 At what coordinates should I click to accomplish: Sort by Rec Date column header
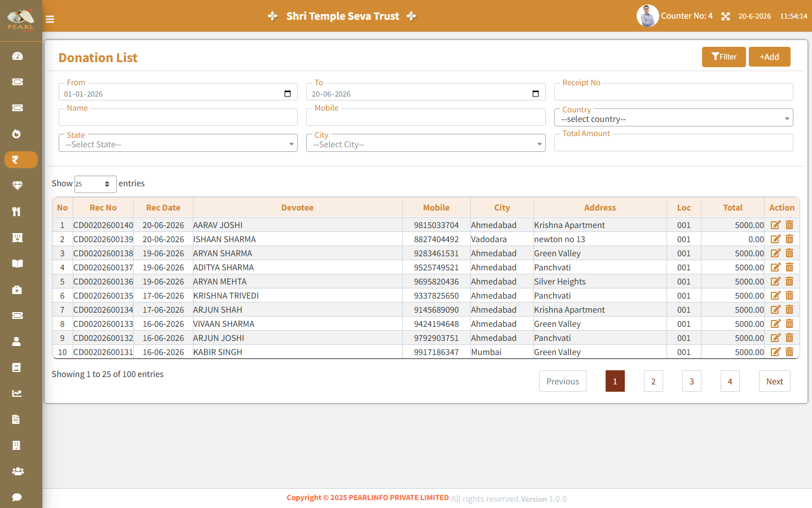[163, 208]
